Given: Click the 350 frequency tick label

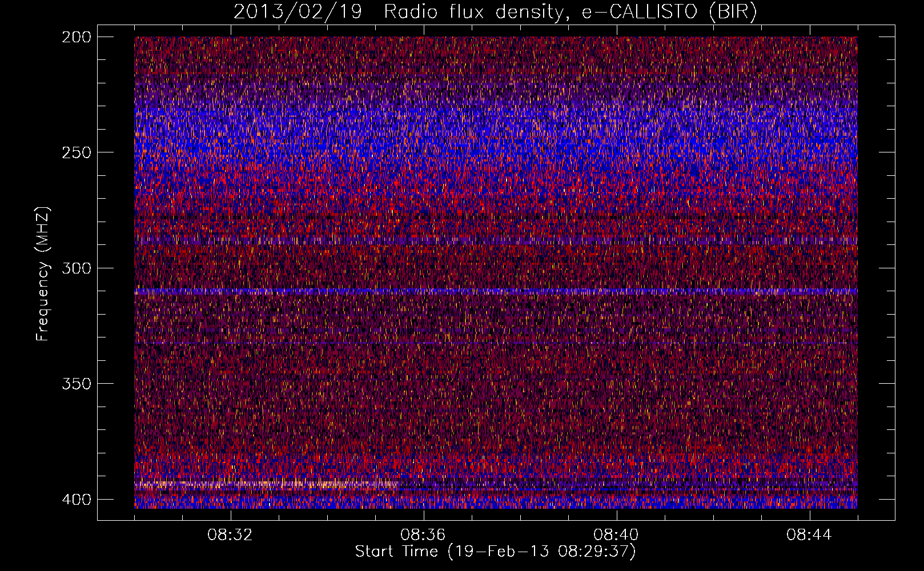Looking at the screenshot, I should (76, 384).
